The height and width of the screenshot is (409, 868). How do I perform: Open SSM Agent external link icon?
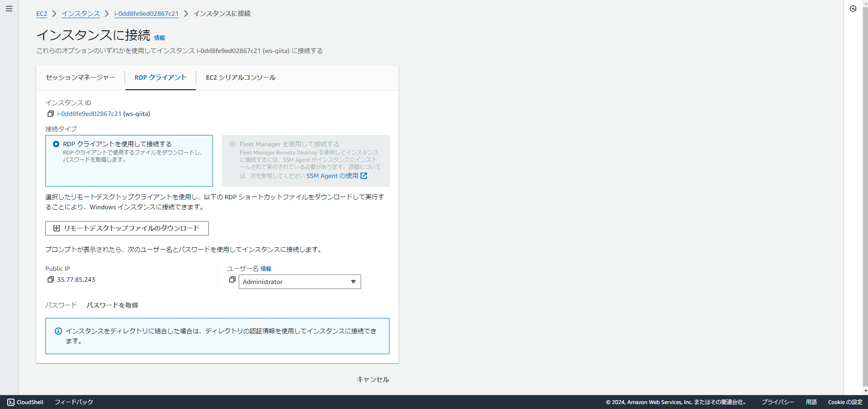click(x=364, y=176)
